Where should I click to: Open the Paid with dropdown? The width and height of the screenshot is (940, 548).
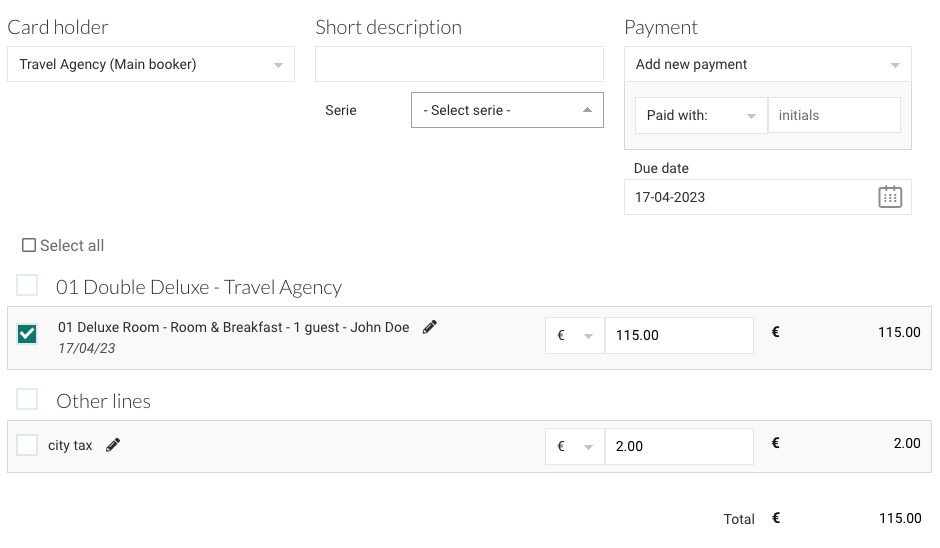click(x=700, y=115)
